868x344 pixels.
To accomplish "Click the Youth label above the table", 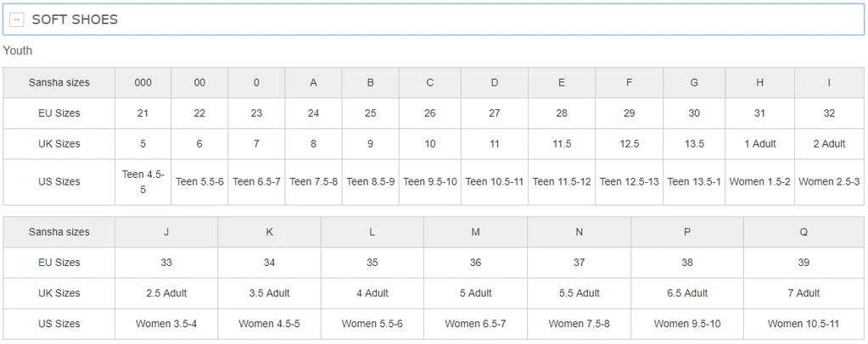I will tap(18, 51).
